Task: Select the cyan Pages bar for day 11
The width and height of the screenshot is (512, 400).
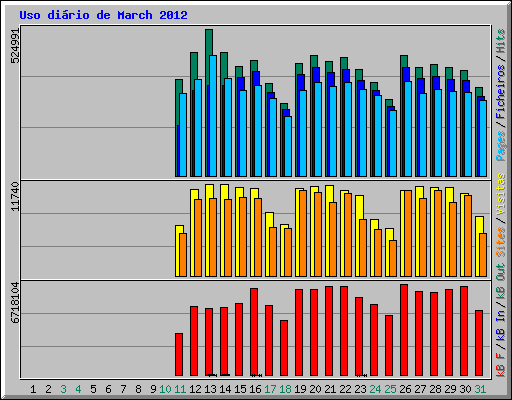Action: pos(183,135)
